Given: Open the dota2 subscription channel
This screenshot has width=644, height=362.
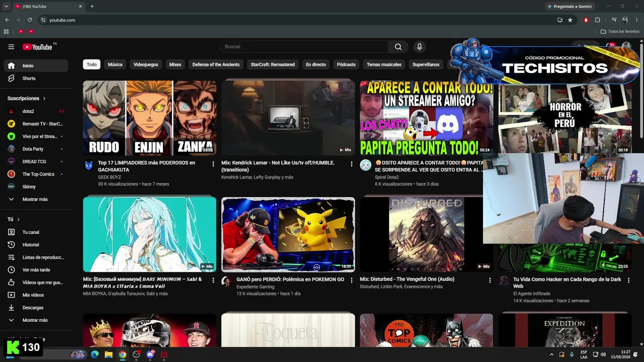Looking at the screenshot, I should [36, 111].
